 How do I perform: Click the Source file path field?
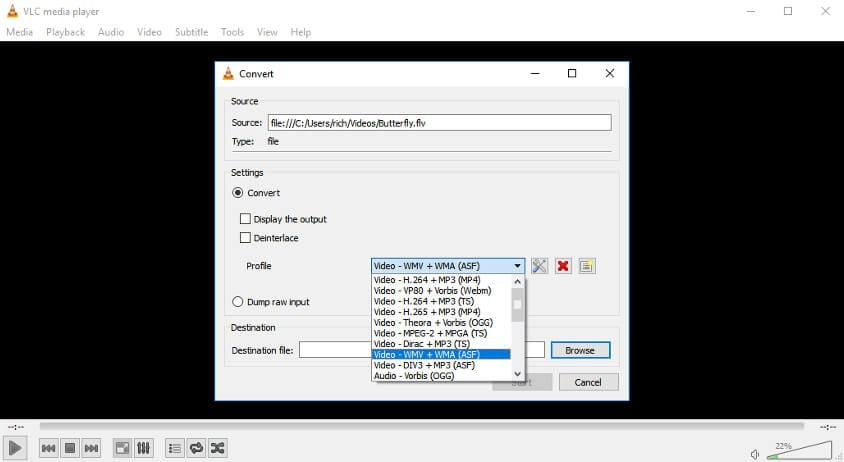pos(440,123)
